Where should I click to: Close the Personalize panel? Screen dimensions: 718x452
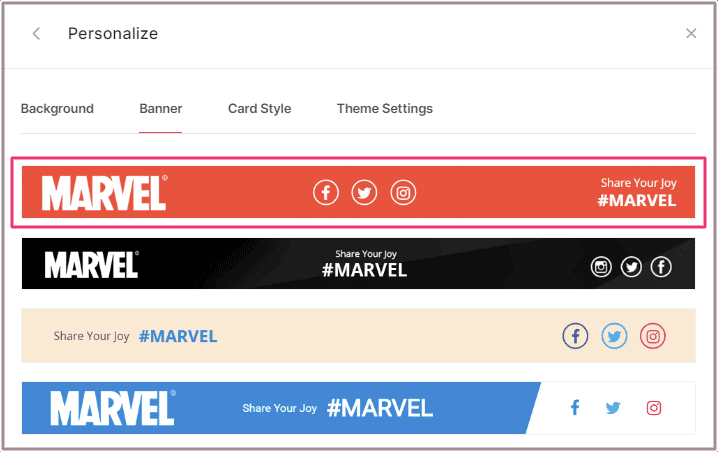coord(691,34)
